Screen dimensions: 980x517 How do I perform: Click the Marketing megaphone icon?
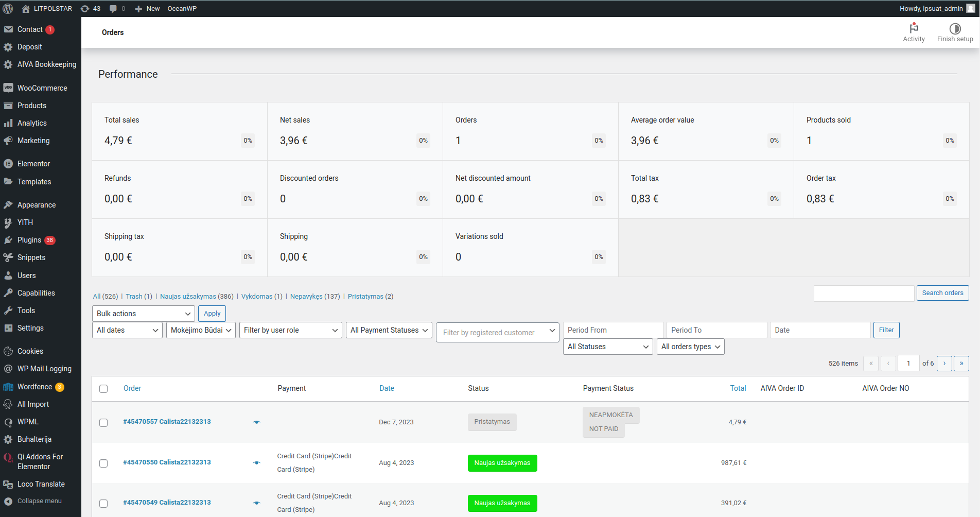pyautogui.click(x=8, y=141)
